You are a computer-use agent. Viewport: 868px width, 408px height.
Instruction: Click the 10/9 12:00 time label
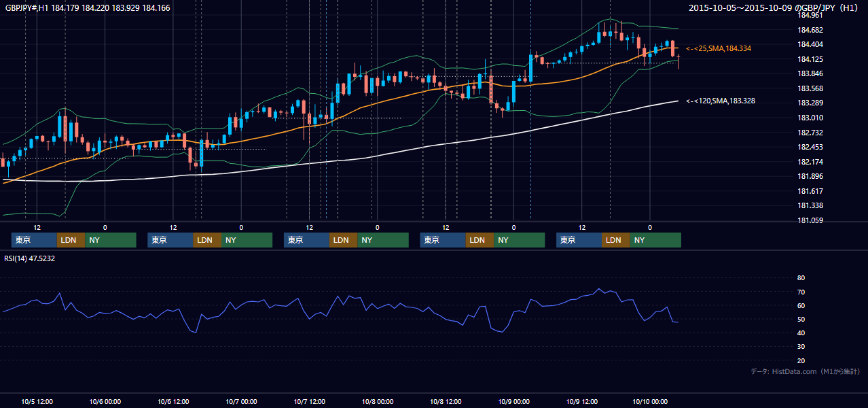tap(582, 401)
